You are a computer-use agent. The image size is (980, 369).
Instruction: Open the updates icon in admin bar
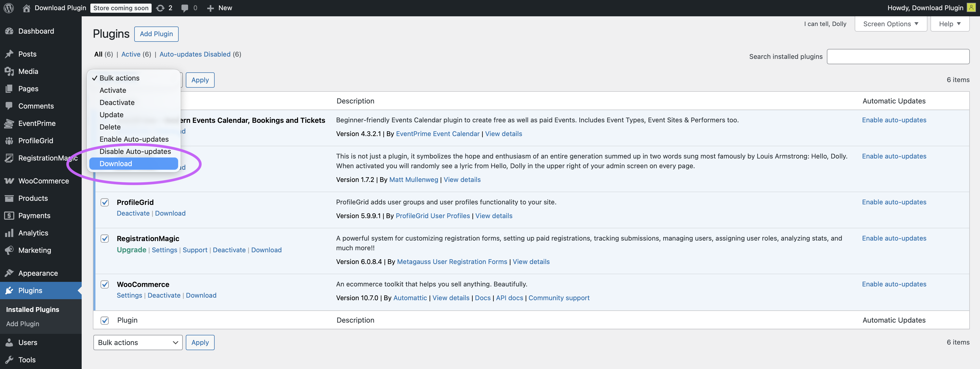point(161,8)
